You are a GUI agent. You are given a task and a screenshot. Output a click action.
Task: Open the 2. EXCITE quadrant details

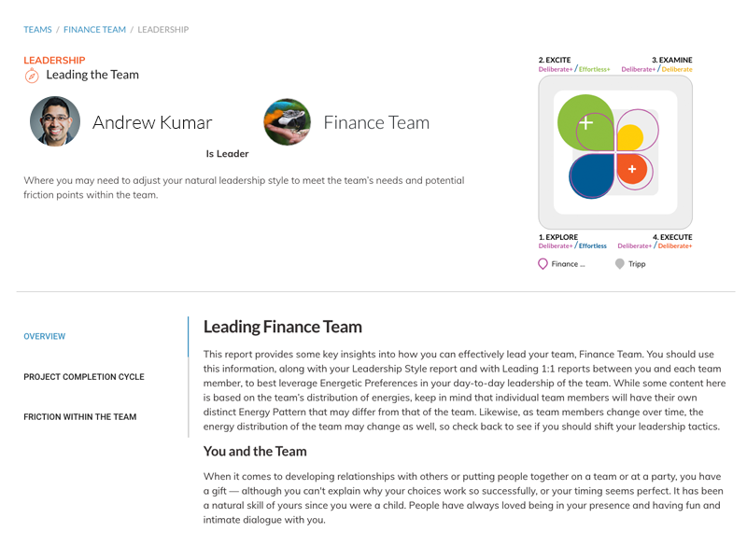point(555,59)
